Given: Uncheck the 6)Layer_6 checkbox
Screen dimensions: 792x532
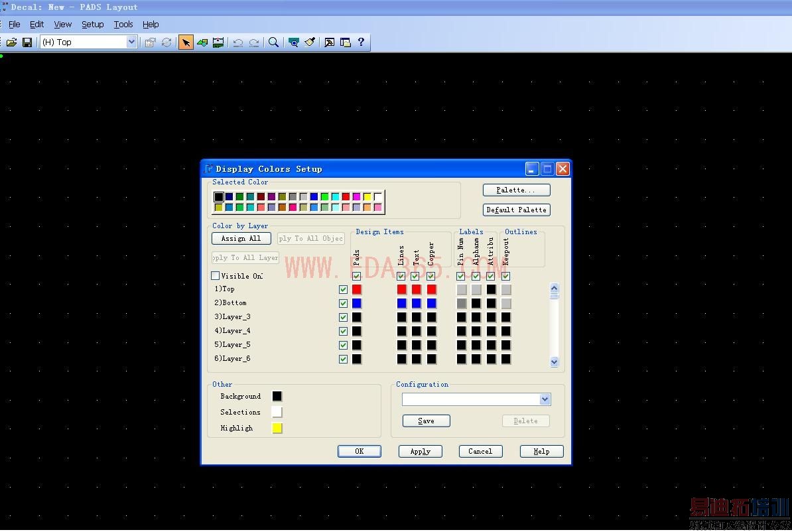Looking at the screenshot, I should pos(344,360).
